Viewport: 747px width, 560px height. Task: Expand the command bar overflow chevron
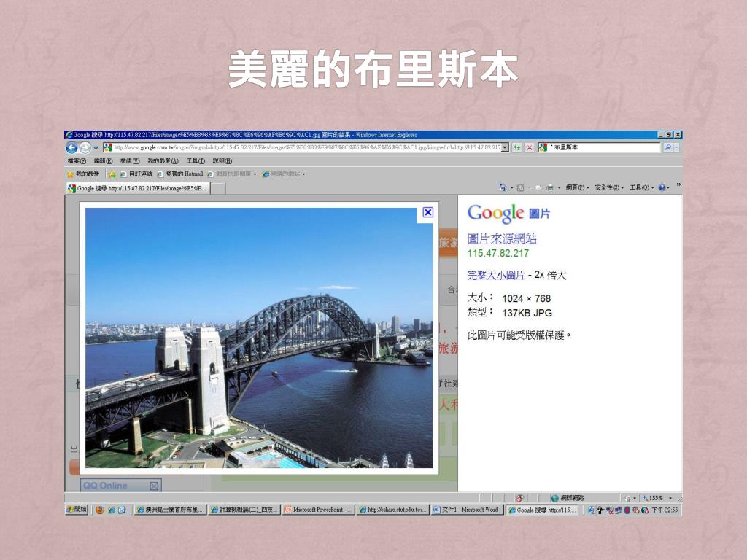[678, 184]
